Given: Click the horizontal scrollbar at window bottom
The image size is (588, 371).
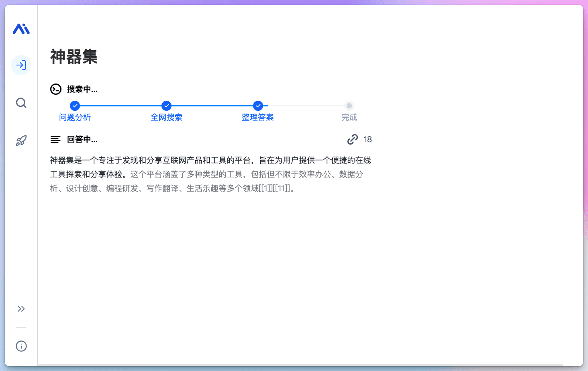Looking at the screenshot, I should coord(300,365).
